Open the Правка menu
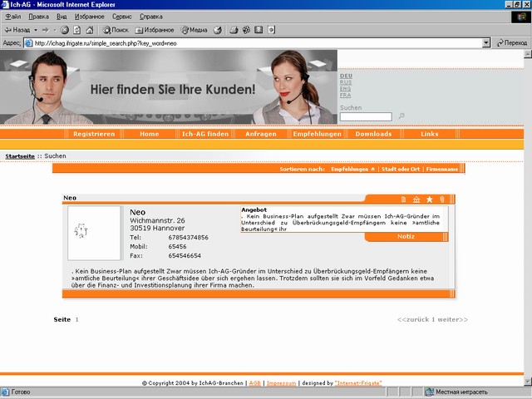The width and height of the screenshot is (532, 399). (39, 17)
